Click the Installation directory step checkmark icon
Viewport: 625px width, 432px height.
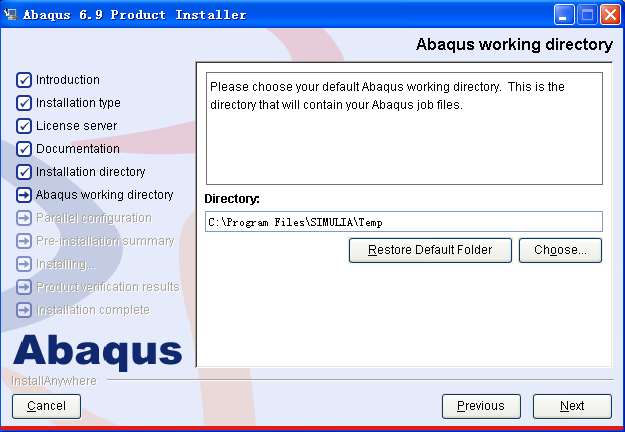pyautogui.click(x=24, y=172)
